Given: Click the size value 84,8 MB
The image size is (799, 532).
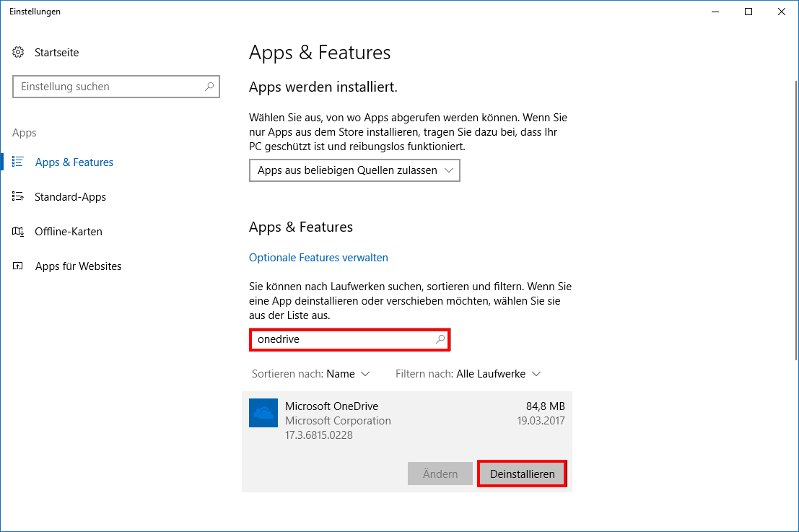Looking at the screenshot, I should [x=545, y=406].
